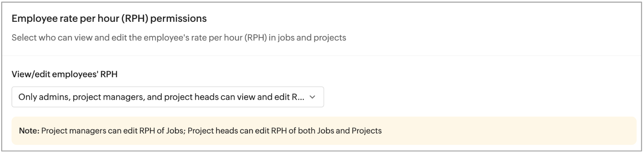Click the 'Project heads can edit RPH' note text

238,131
